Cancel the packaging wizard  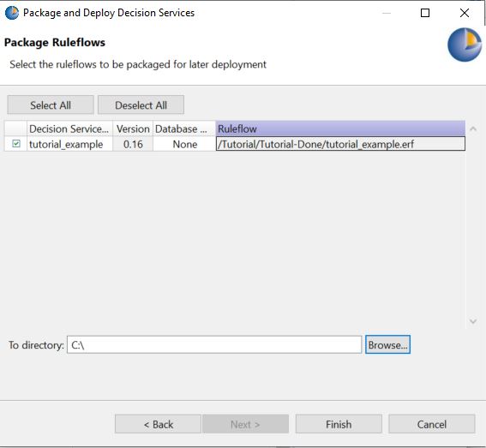click(431, 424)
